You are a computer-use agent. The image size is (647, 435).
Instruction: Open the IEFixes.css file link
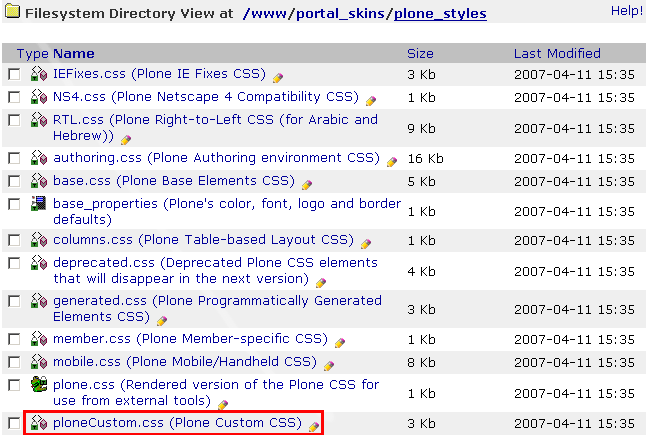click(x=159, y=74)
